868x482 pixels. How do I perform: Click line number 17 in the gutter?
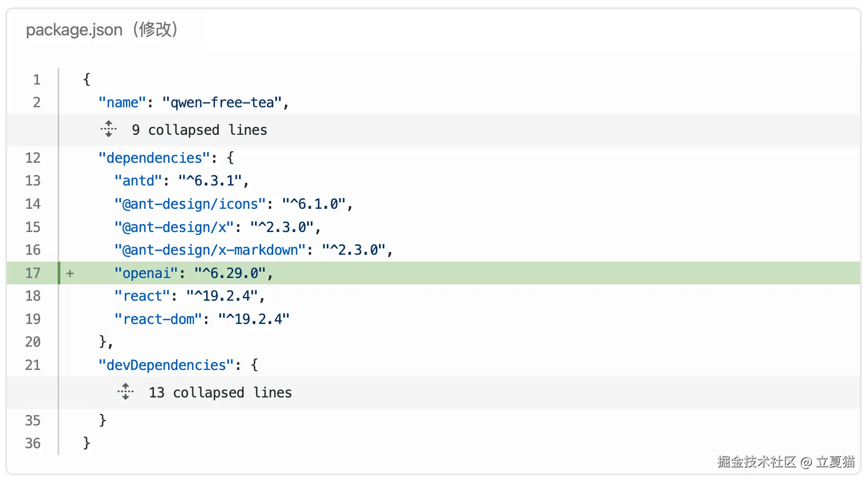[x=33, y=273]
